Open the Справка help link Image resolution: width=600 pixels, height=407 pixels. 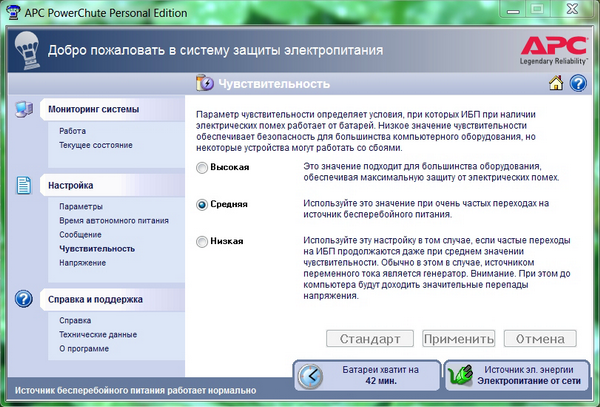click(75, 320)
